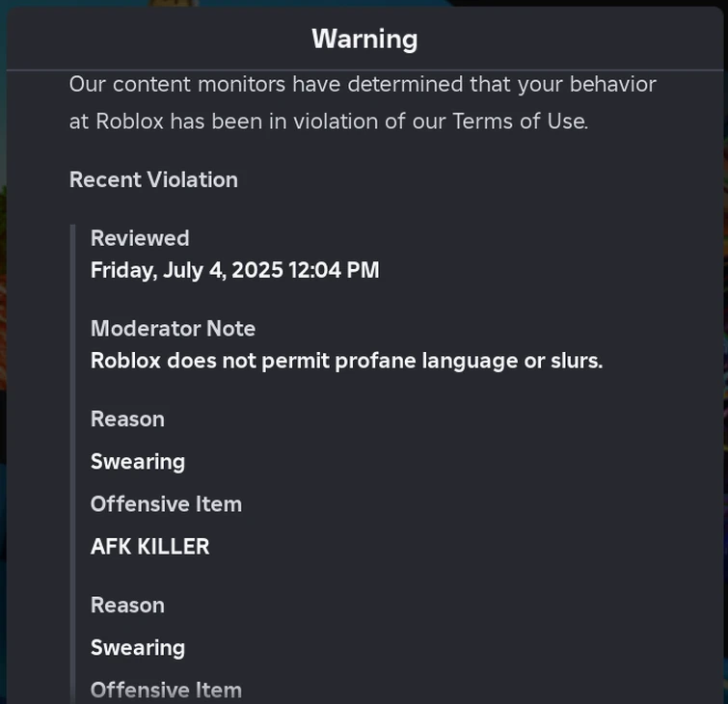The height and width of the screenshot is (704, 728).
Task: Click the second 'Reason' label
Action: [x=127, y=606]
